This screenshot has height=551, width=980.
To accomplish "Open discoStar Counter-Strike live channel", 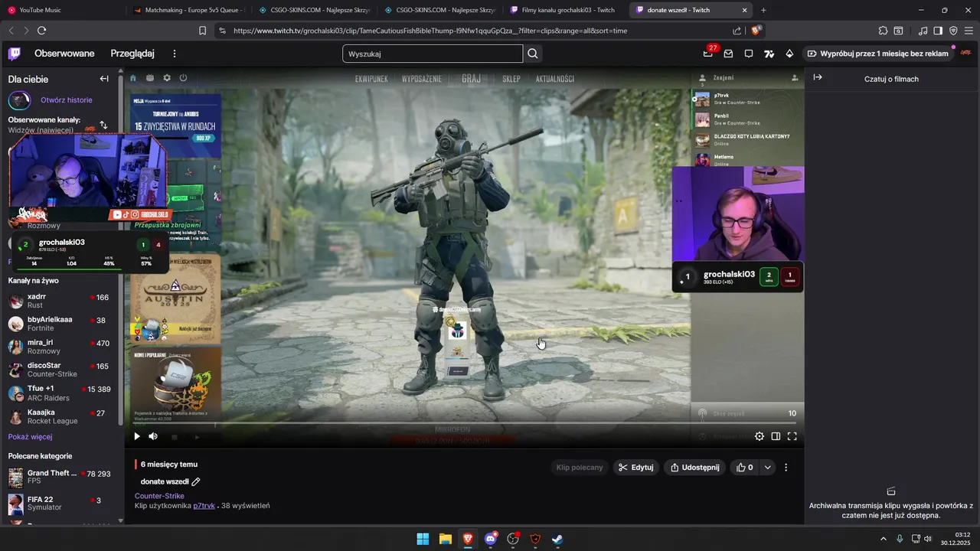I will point(61,370).
